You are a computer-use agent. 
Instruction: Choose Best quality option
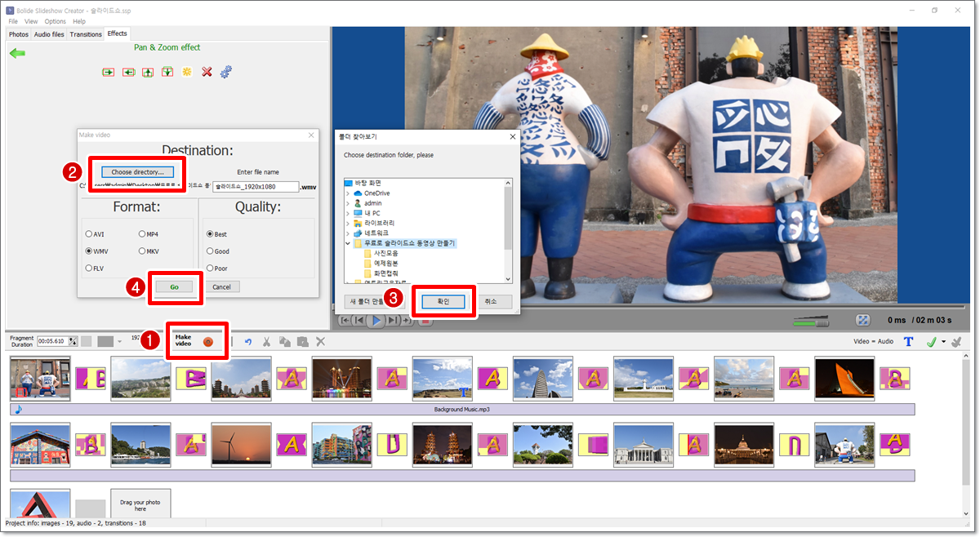210,234
